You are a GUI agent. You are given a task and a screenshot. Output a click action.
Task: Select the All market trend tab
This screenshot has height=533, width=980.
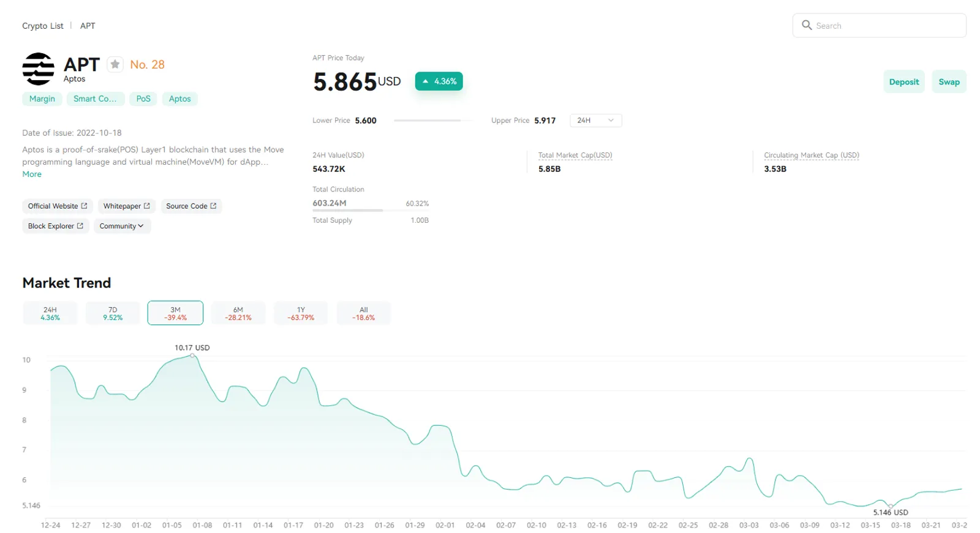(x=363, y=313)
